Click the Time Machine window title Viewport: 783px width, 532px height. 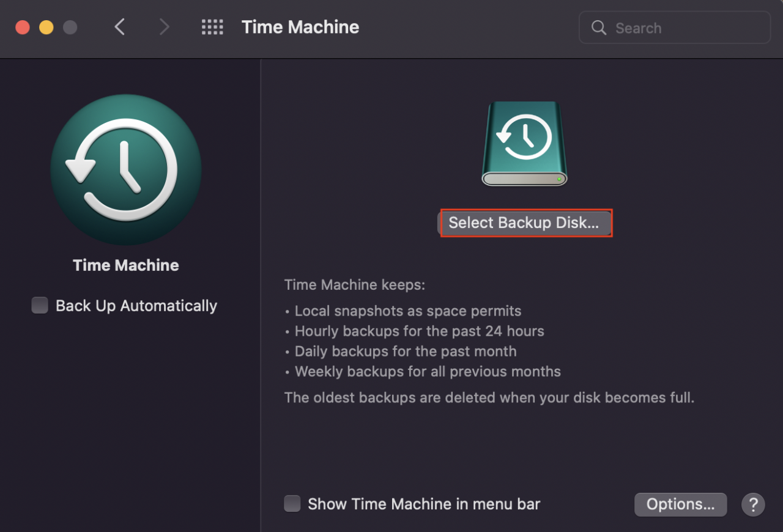(x=300, y=27)
